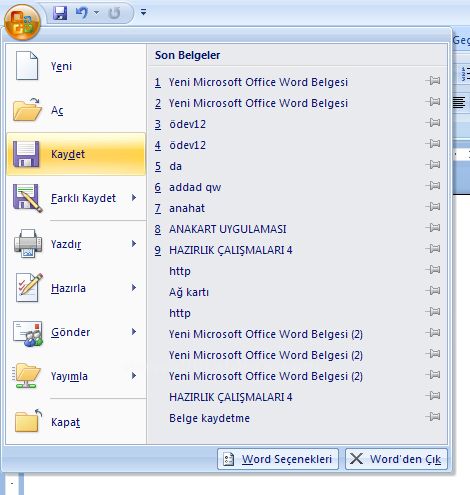Image resolution: width=470 pixels, height=495 pixels.
Task: Open the Undo history dropdown arrow
Action: 97,13
